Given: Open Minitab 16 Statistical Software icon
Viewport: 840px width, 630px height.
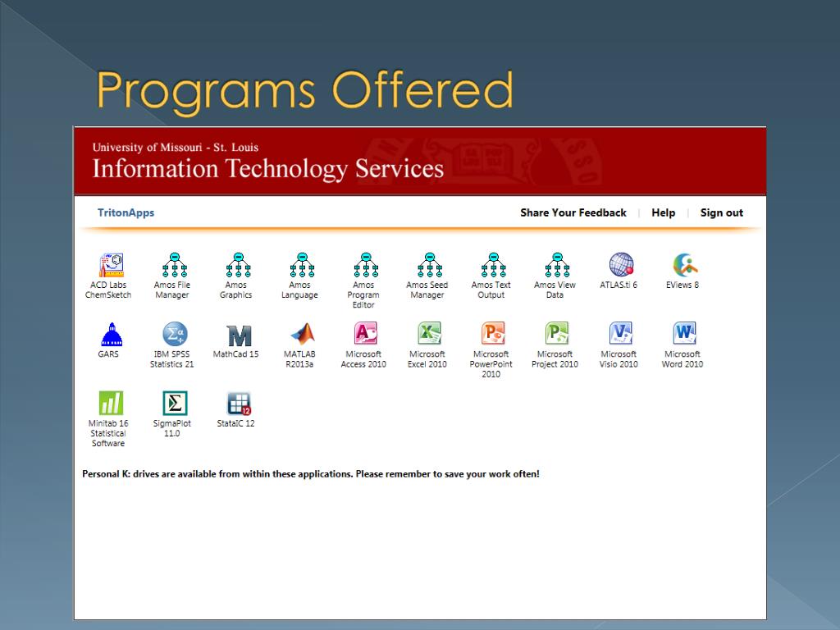Looking at the screenshot, I should (x=111, y=403).
